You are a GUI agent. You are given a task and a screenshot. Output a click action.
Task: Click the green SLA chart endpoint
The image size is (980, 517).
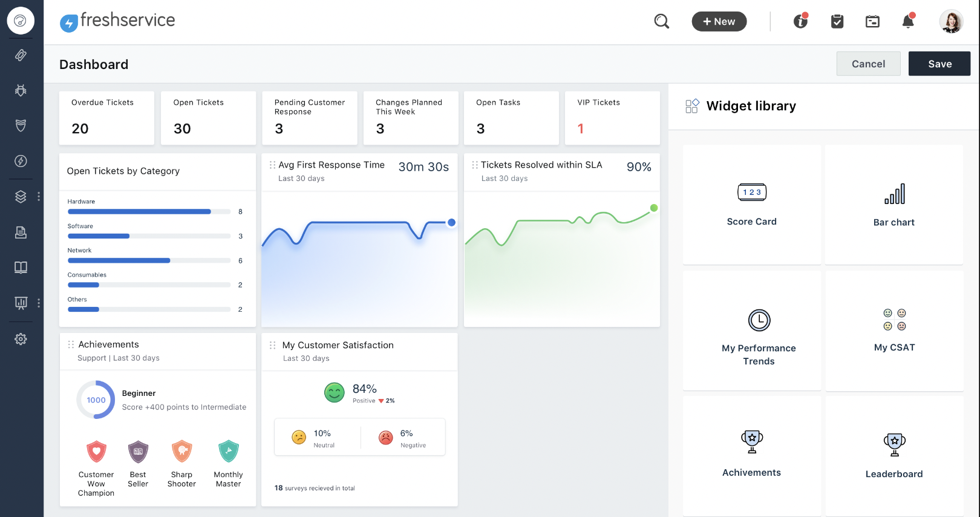(x=654, y=208)
